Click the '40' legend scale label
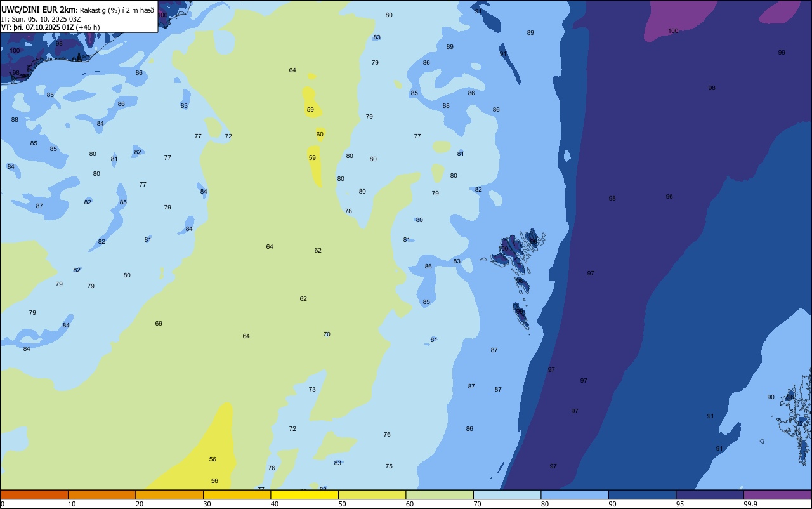This screenshot has width=812, height=509. point(275,504)
